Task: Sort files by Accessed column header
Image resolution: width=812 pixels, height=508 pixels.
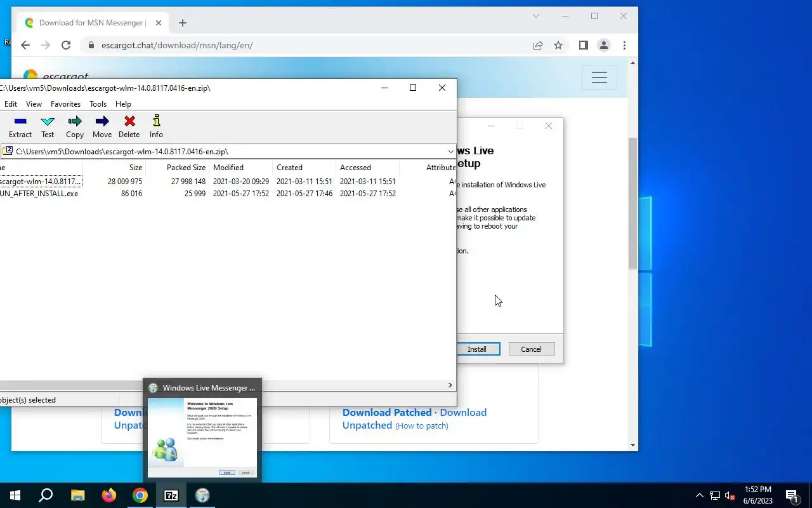Action: 368,168
